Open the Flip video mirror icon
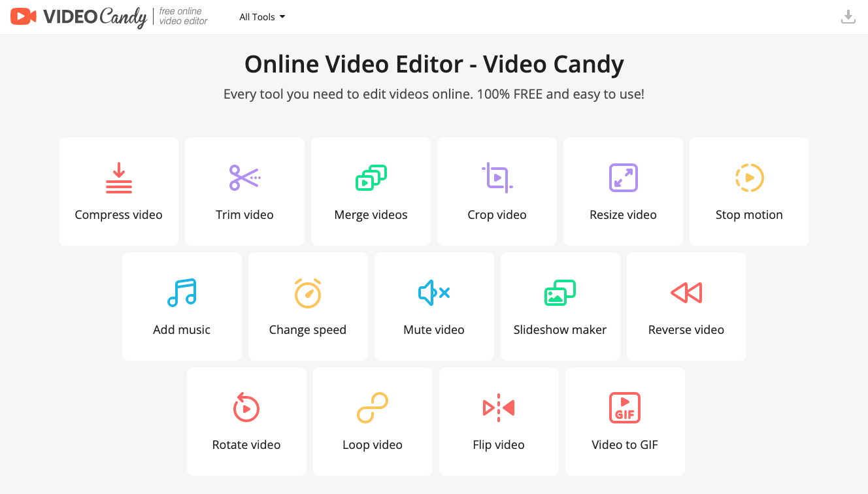Viewport: 868px width, 494px height. 499,408
